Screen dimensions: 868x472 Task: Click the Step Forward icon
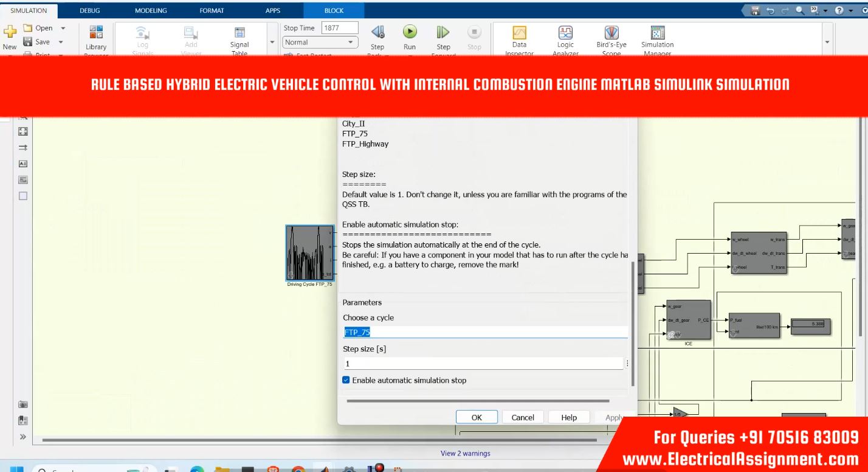[x=443, y=32]
